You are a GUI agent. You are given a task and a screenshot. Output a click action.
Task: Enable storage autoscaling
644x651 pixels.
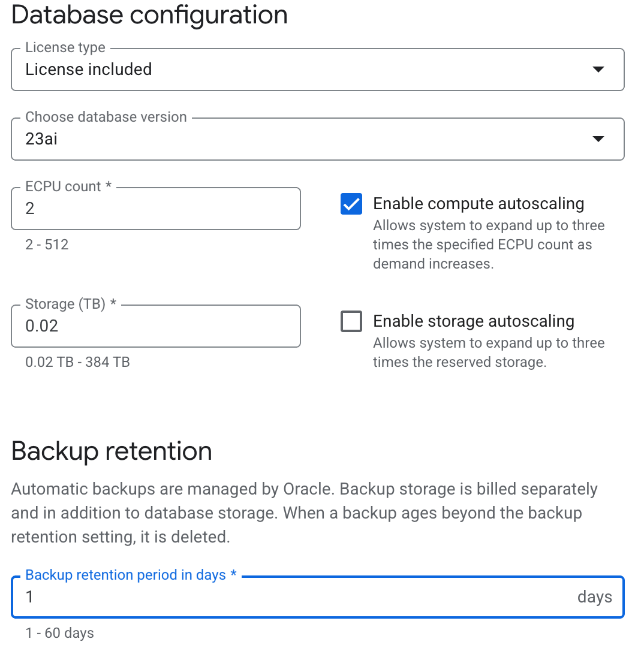pos(351,321)
